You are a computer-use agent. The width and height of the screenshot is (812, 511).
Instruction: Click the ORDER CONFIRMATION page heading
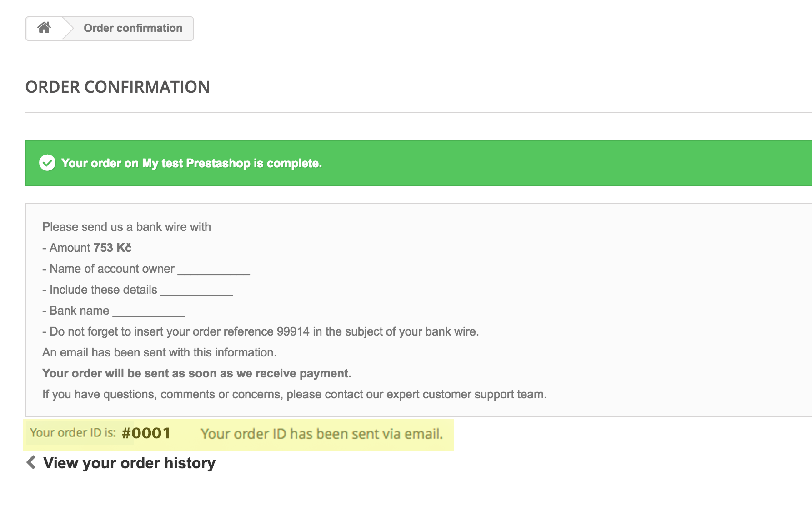(117, 87)
